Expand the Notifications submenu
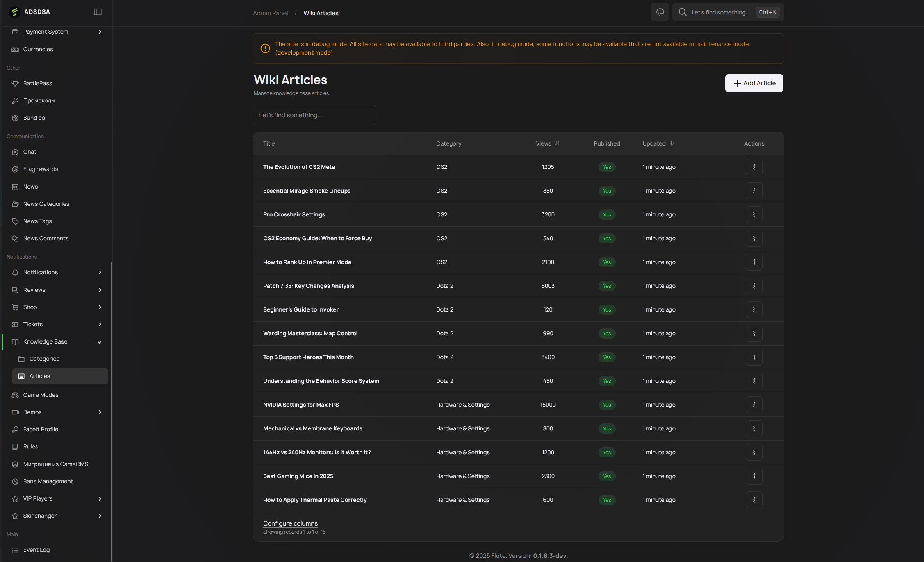The height and width of the screenshot is (562, 924). click(x=100, y=272)
